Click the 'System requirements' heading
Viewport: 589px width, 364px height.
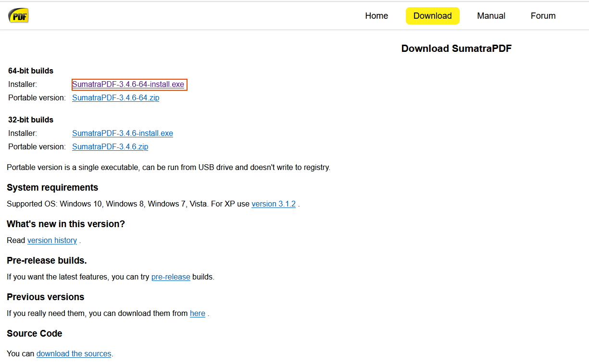tap(52, 188)
